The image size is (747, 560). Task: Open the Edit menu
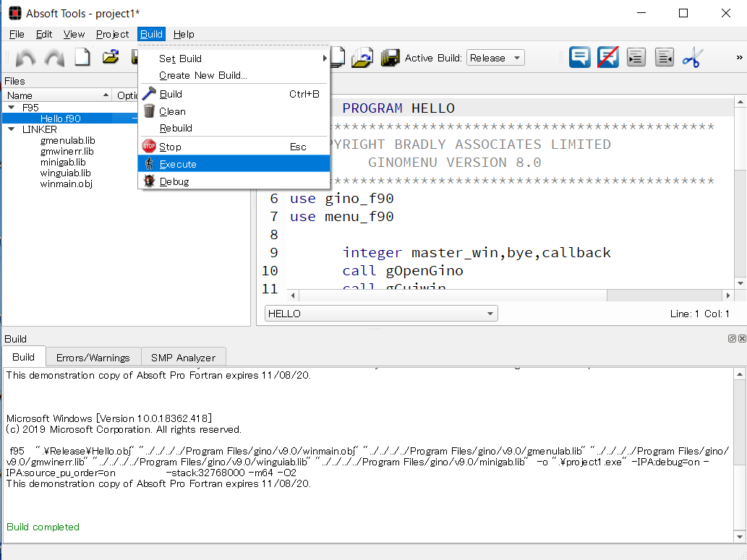pos(44,34)
